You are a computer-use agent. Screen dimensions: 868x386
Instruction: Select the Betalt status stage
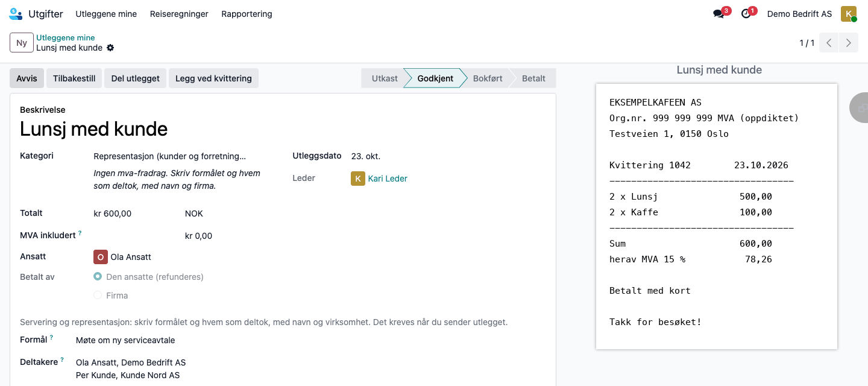point(533,78)
